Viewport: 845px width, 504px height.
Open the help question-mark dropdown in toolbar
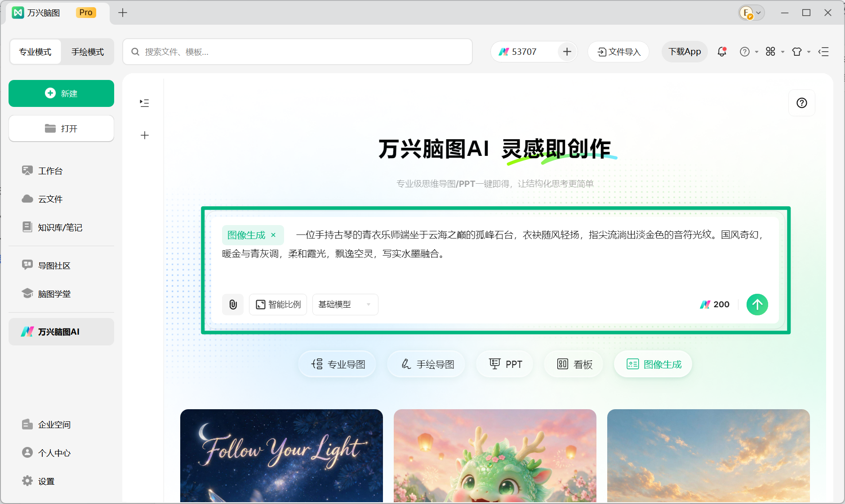click(748, 52)
